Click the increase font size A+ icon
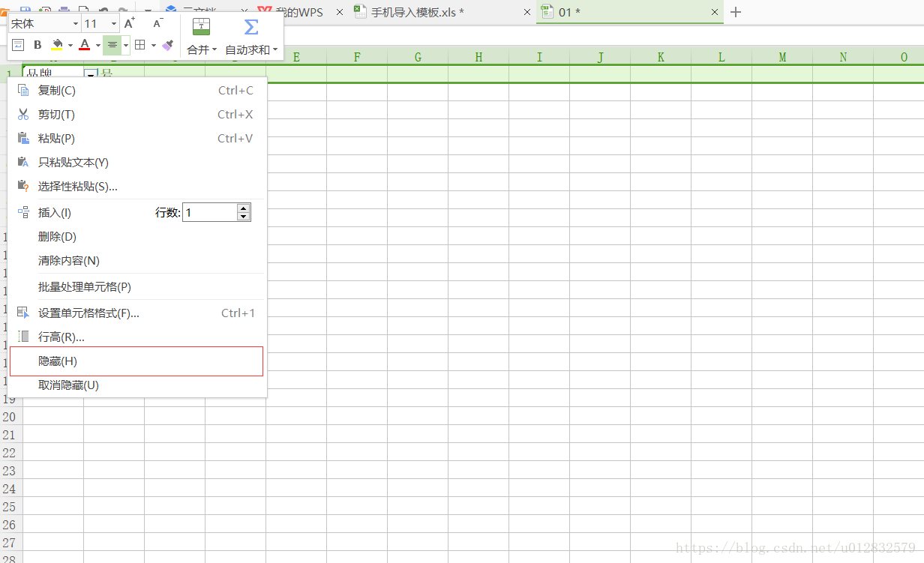 pyautogui.click(x=130, y=23)
